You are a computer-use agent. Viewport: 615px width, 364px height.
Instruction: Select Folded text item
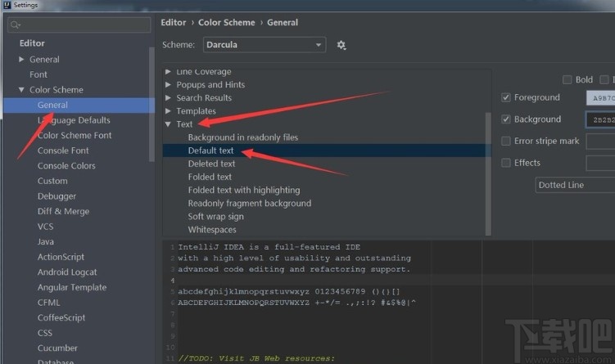tap(210, 178)
